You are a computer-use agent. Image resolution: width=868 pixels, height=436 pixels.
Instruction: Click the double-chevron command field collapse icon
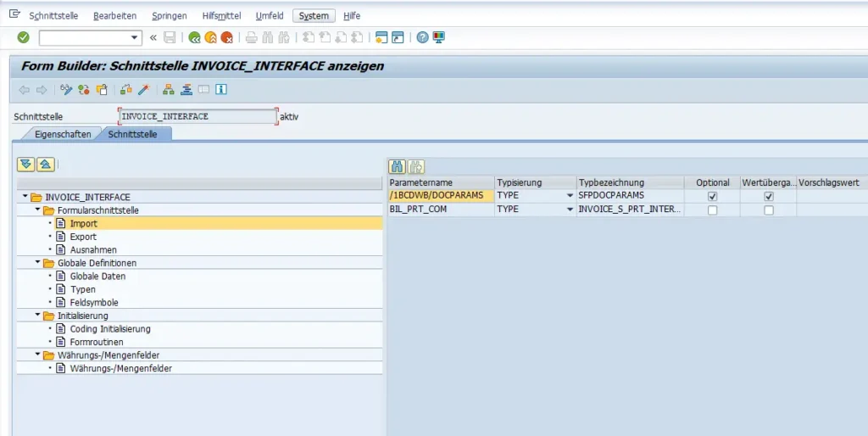(153, 37)
